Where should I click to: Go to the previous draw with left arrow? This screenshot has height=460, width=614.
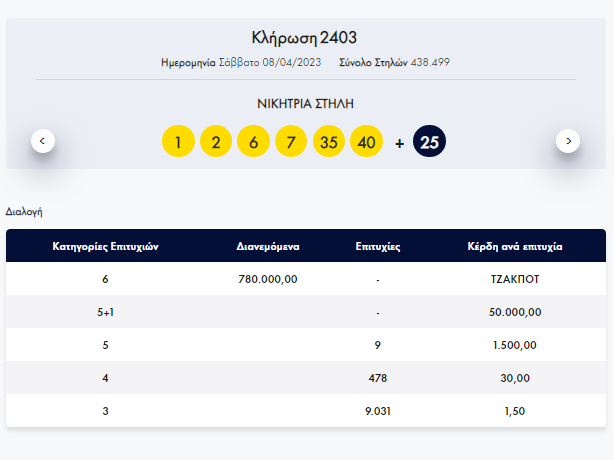[x=43, y=141]
